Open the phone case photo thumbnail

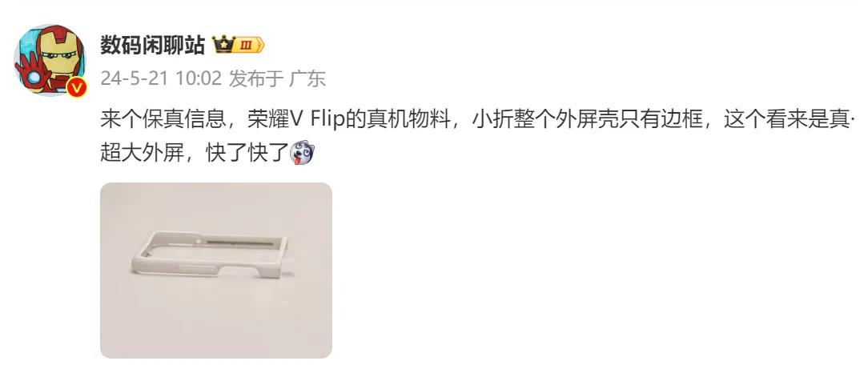click(216, 270)
